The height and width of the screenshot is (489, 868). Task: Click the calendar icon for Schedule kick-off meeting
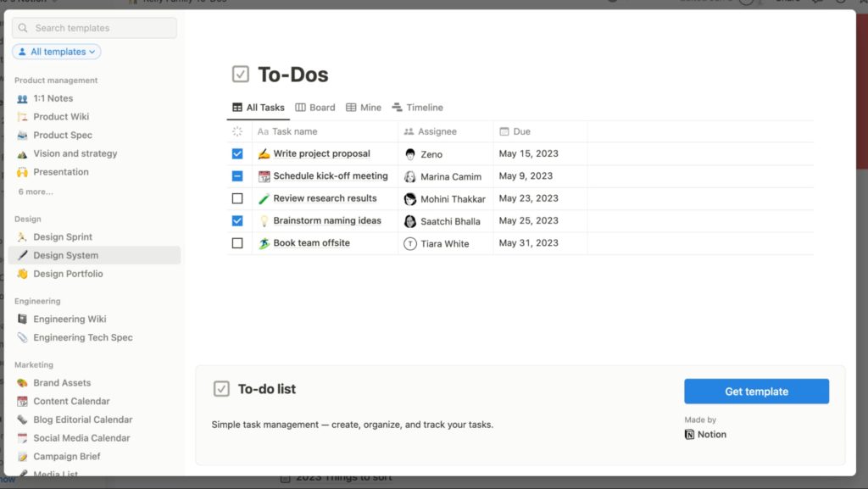264,176
